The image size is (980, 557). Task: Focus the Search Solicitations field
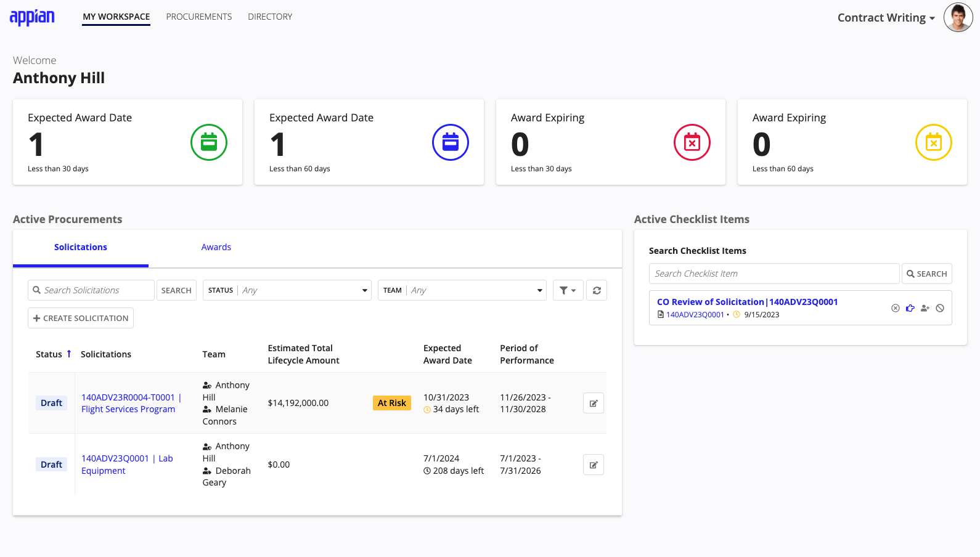(91, 290)
